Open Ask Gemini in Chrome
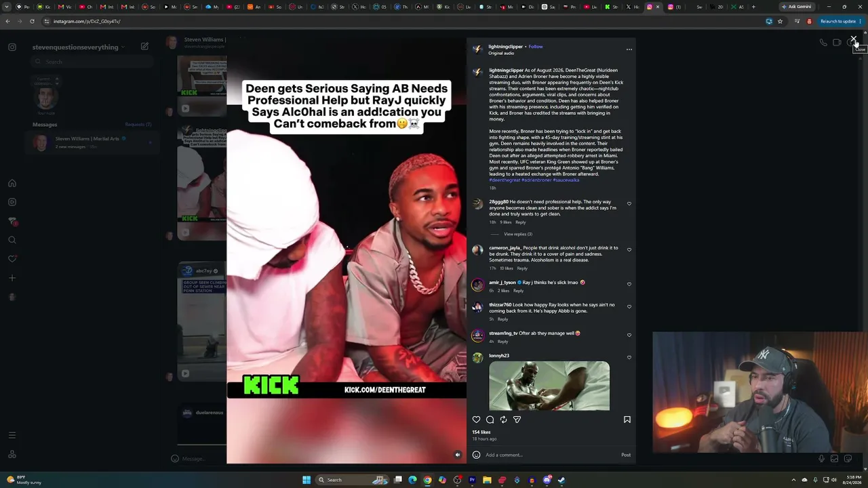Screen dimensions: 868x488 click(797, 7)
